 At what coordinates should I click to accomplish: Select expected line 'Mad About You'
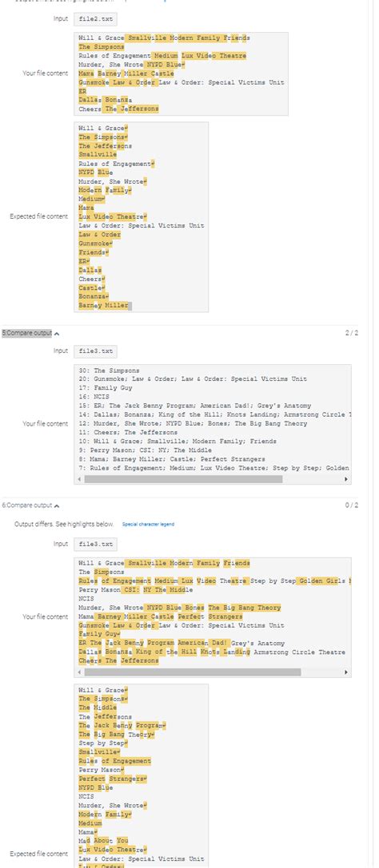(x=103, y=840)
